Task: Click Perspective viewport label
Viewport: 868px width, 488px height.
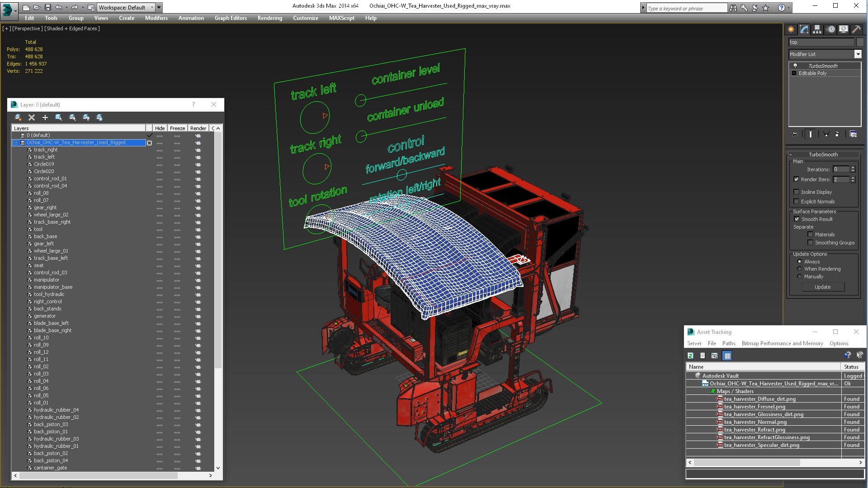Action: (x=28, y=28)
